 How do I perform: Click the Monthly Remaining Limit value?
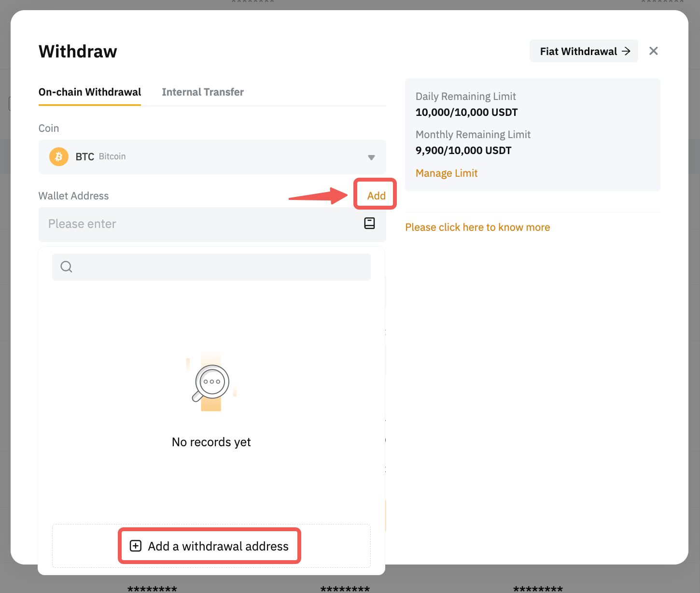click(463, 151)
